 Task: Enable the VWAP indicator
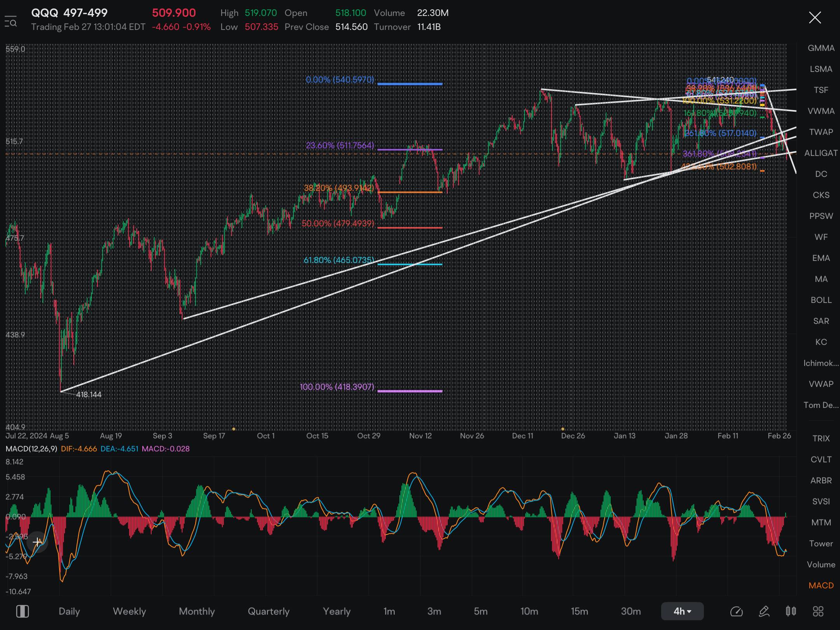click(821, 384)
